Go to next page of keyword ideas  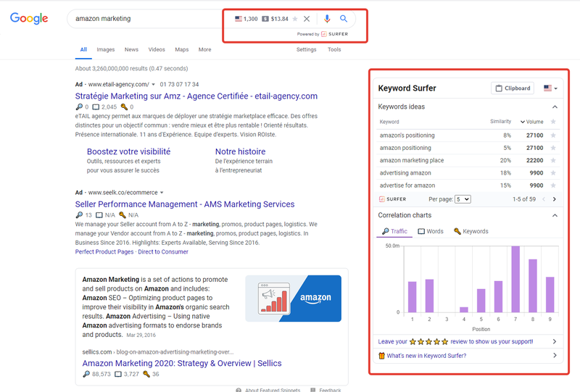[x=554, y=199]
